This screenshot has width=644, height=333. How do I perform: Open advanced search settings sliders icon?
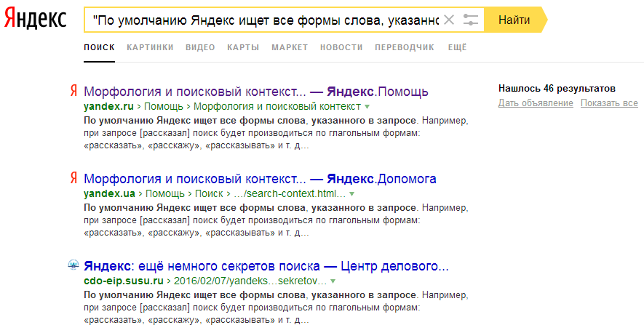(471, 20)
